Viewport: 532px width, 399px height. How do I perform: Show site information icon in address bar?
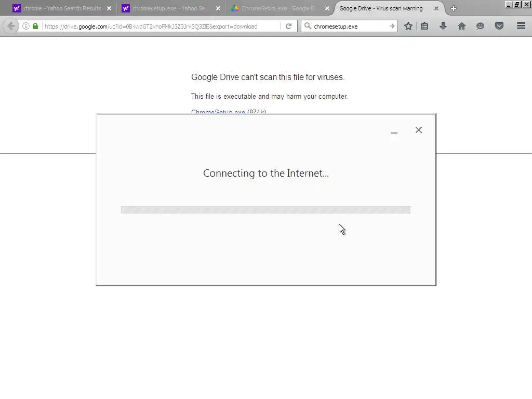(x=26, y=26)
